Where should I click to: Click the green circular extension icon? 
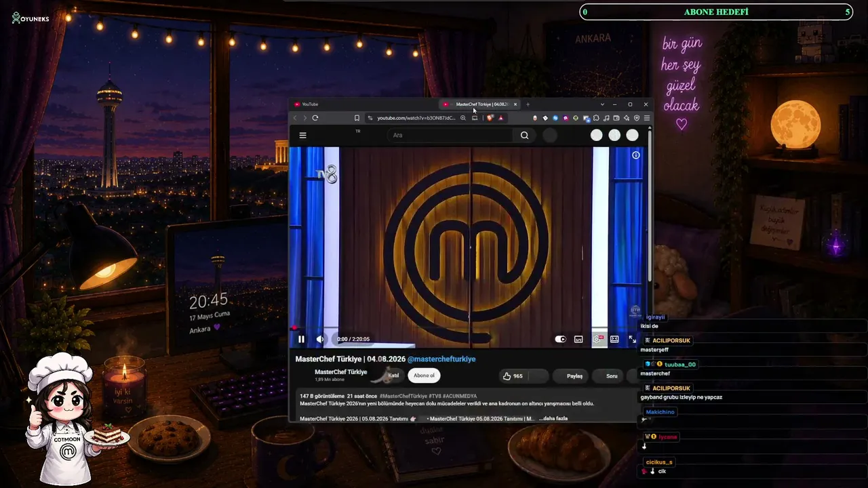[x=576, y=118]
